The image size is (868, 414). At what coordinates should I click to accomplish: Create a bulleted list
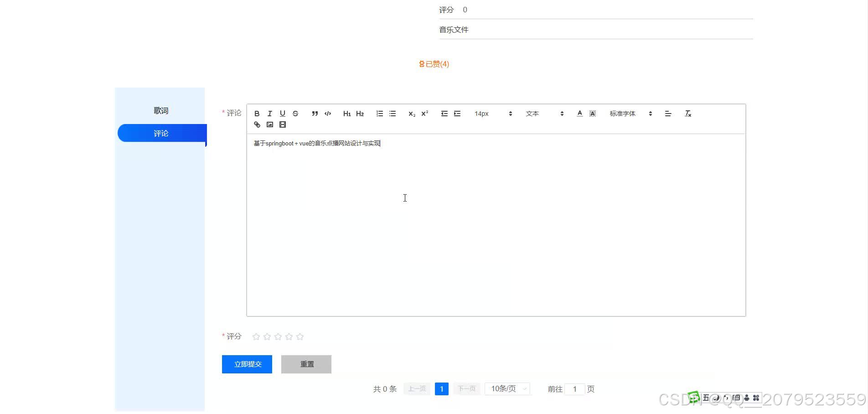coord(392,114)
